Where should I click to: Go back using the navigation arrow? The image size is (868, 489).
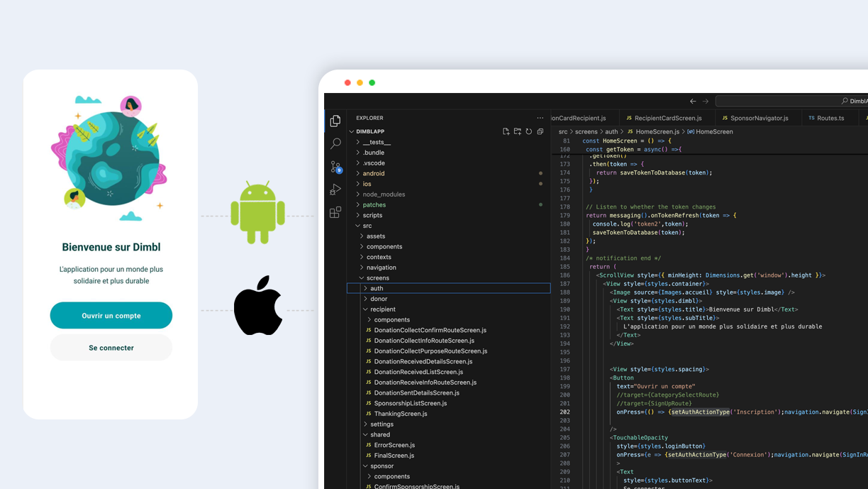[x=693, y=101]
